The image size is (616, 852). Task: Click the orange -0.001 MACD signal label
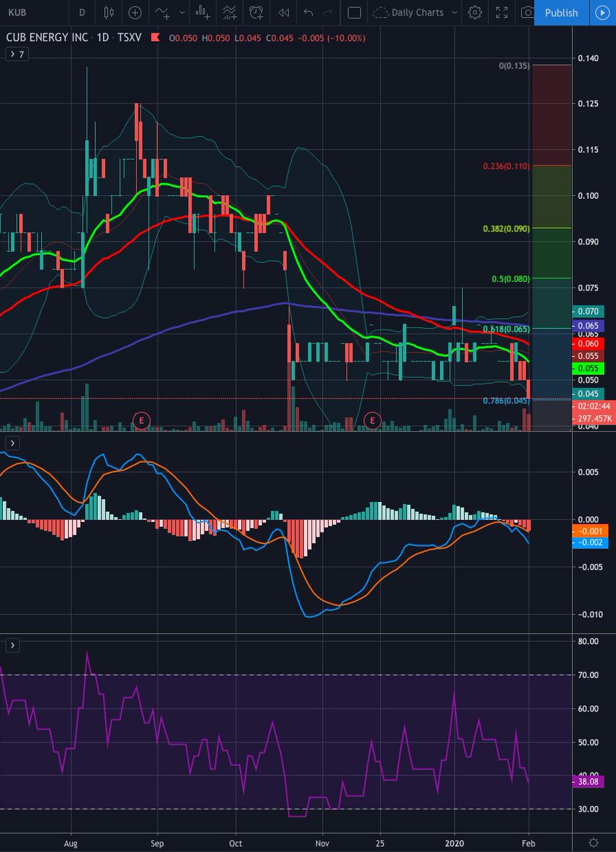point(589,531)
